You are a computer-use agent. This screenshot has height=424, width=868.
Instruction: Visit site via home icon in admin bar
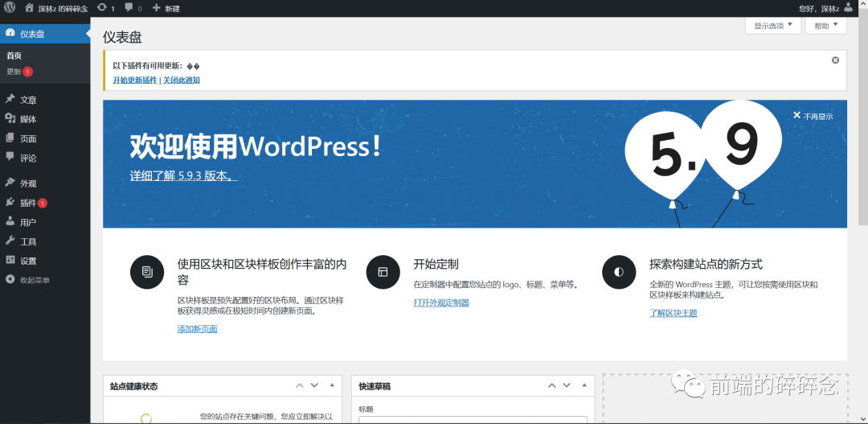(30, 8)
